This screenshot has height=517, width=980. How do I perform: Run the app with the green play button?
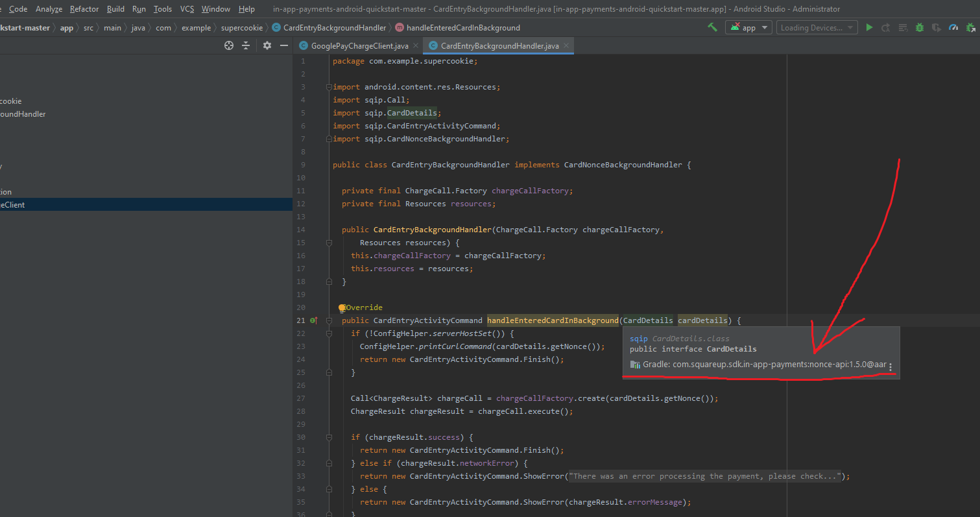tap(870, 27)
